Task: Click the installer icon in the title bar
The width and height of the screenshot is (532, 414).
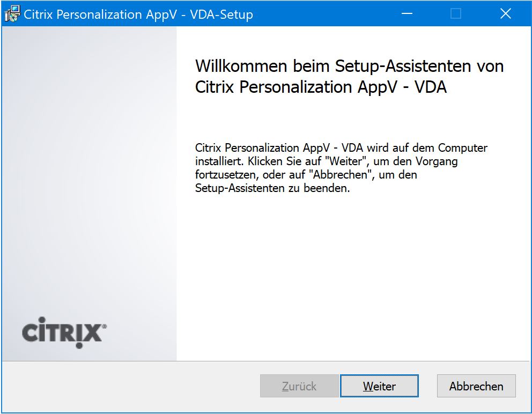Action: click(12, 14)
